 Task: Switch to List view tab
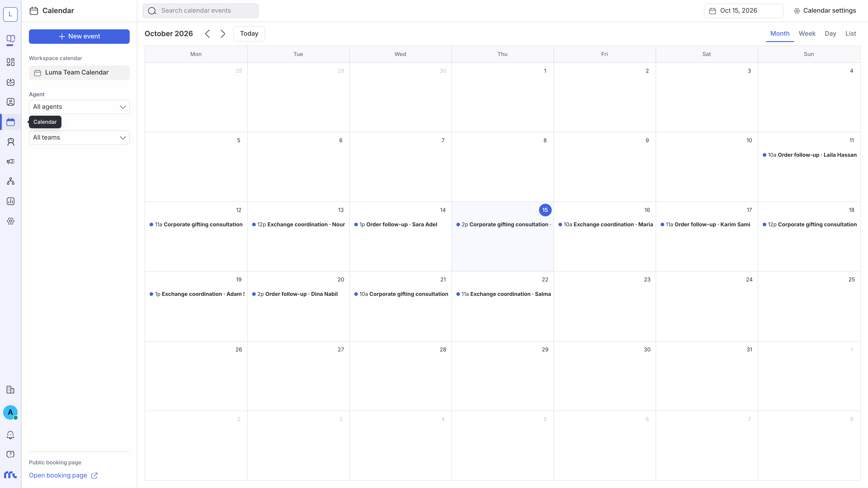click(851, 34)
